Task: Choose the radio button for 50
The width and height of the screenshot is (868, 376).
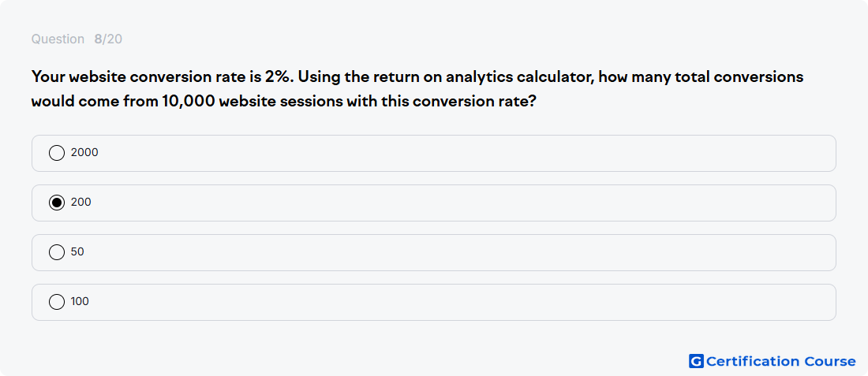Action: click(57, 252)
